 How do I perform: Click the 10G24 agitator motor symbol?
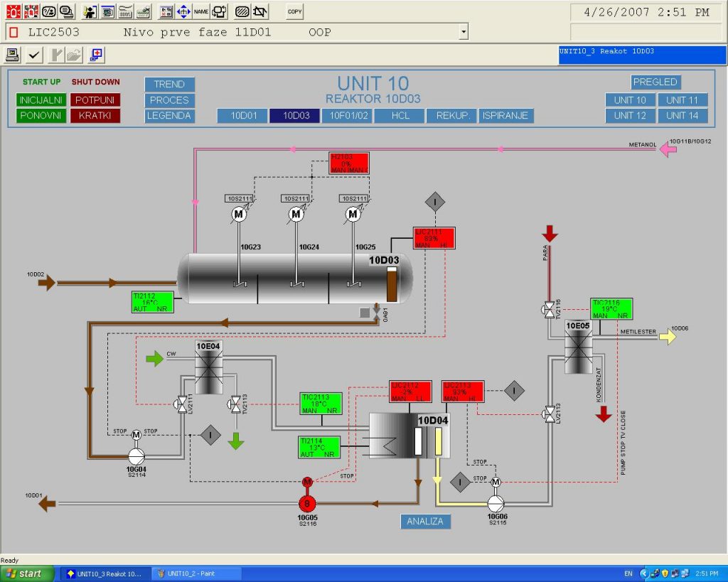[x=296, y=214]
